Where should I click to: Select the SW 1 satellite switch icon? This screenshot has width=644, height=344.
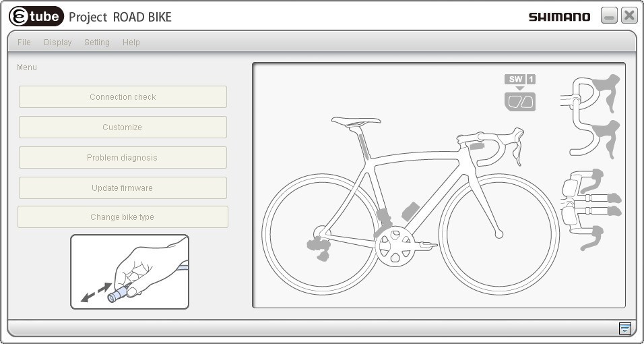(519, 93)
